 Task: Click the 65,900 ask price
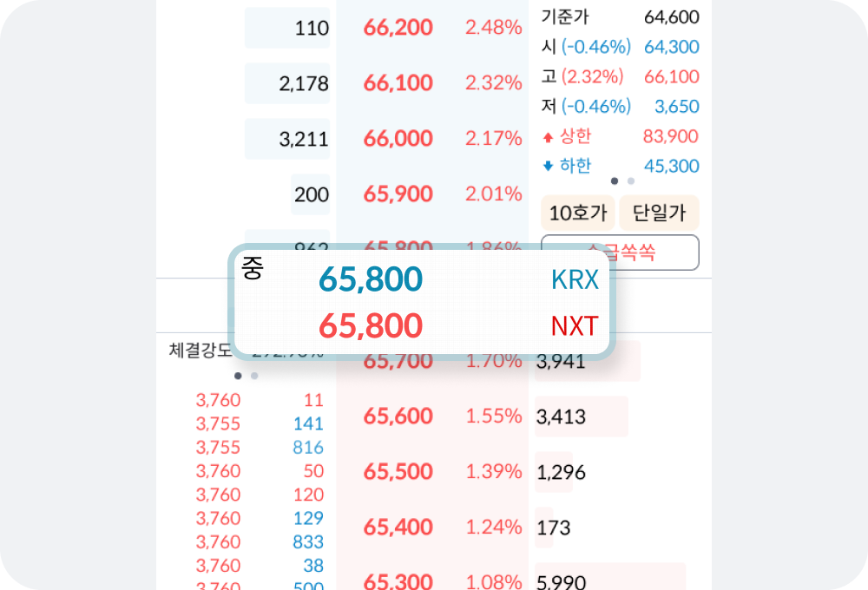(x=398, y=194)
